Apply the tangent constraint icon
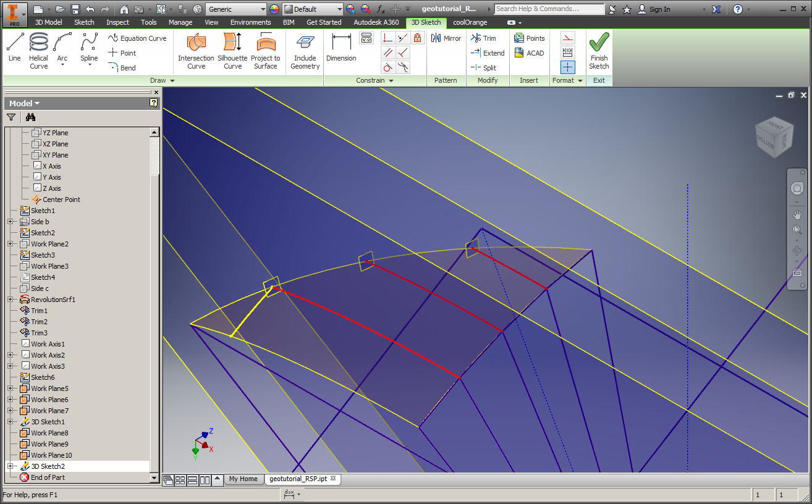The width and height of the screenshot is (812, 504). (388, 67)
